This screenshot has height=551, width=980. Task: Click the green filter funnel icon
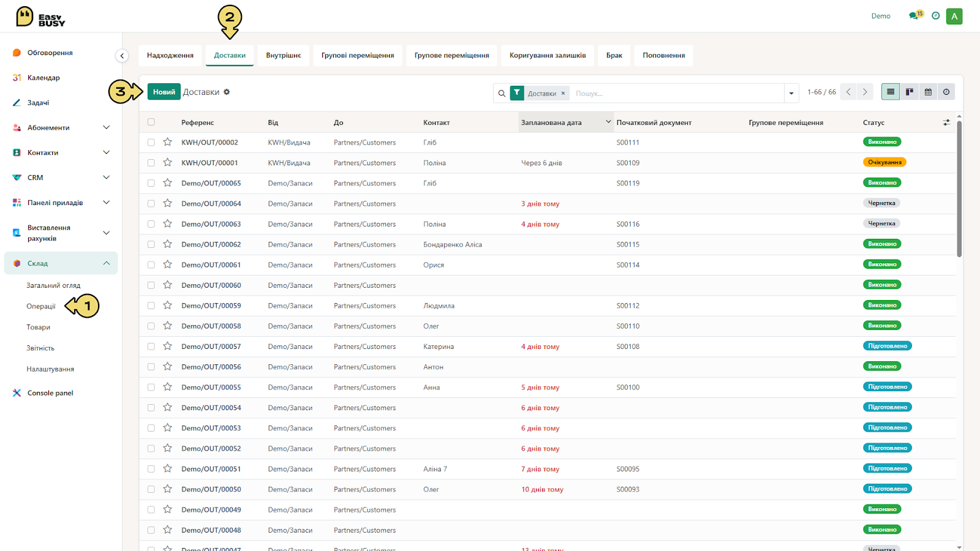point(517,93)
